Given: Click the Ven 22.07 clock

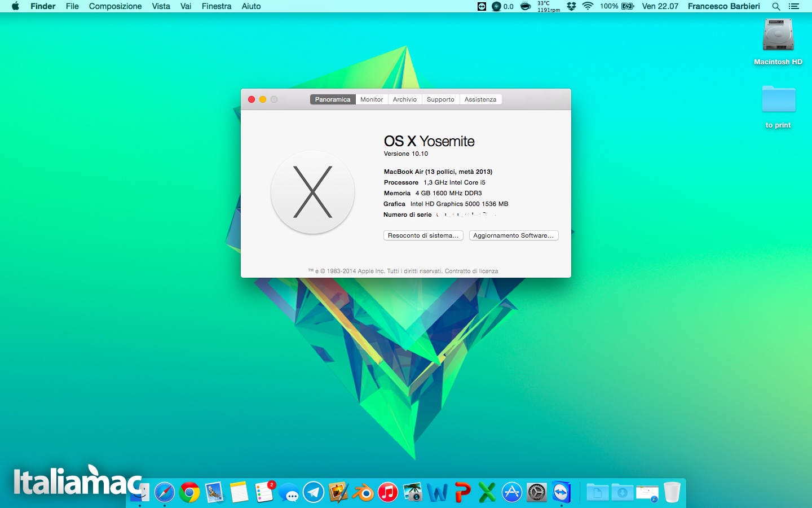Looking at the screenshot, I should click(x=660, y=6).
